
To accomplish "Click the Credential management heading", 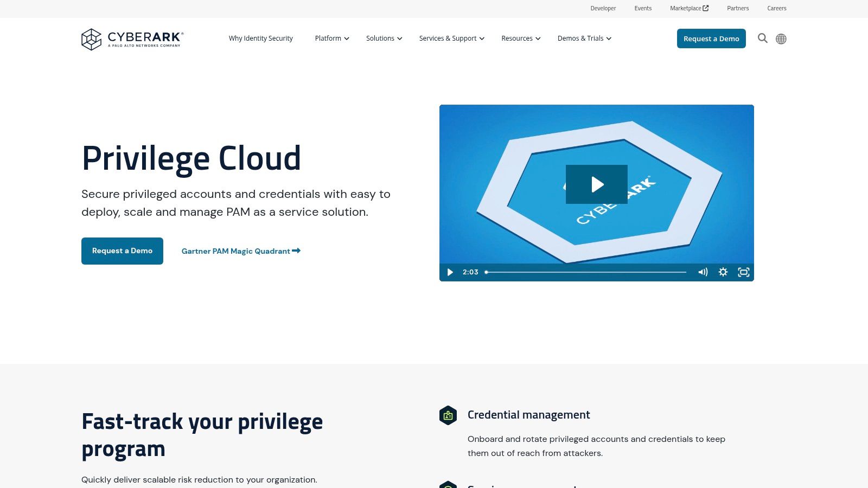I will (529, 415).
